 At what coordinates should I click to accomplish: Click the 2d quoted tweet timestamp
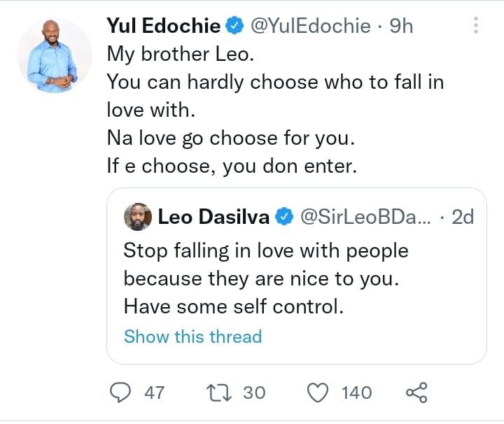463,218
